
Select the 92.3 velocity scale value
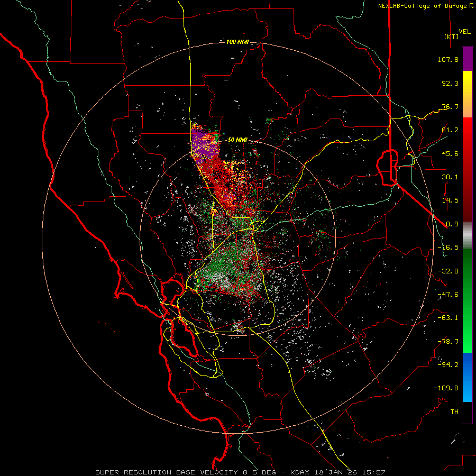[450, 83]
